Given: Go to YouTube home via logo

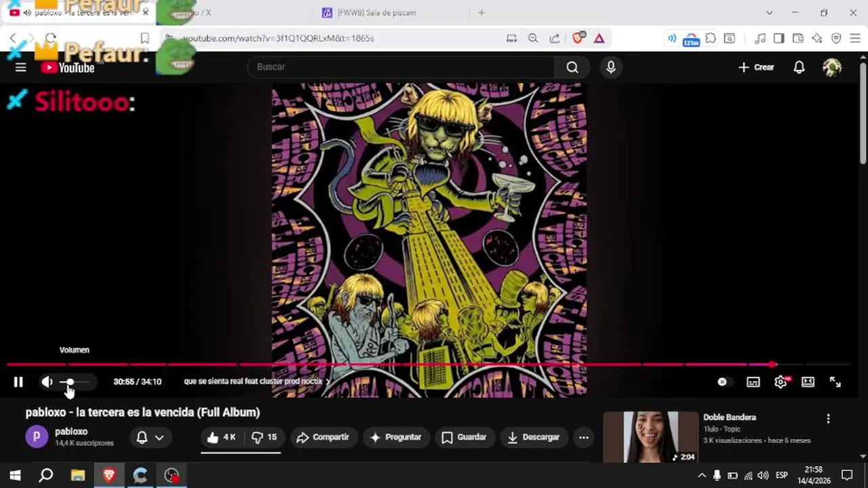Looking at the screenshot, I should (x=68, y=67).
